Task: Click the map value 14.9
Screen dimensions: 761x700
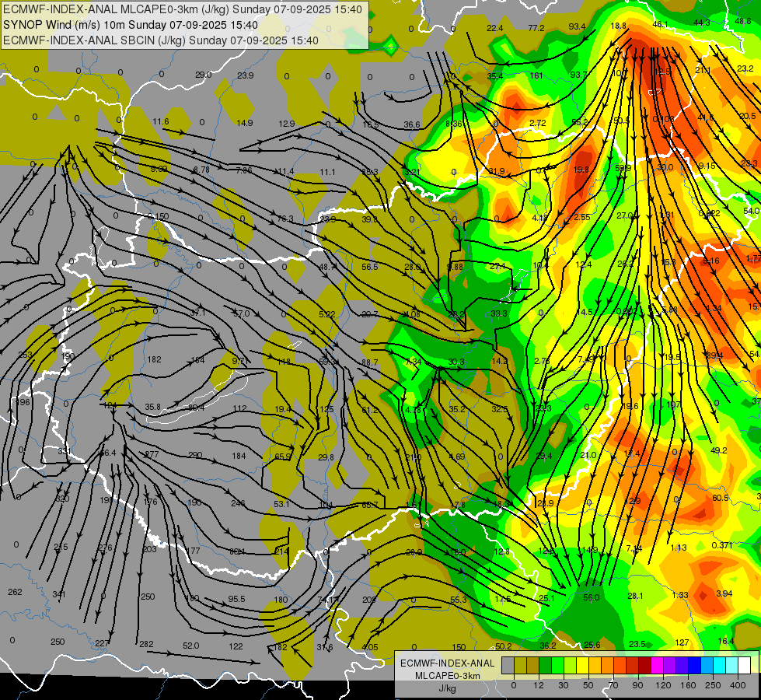Action: click(245, 123)
